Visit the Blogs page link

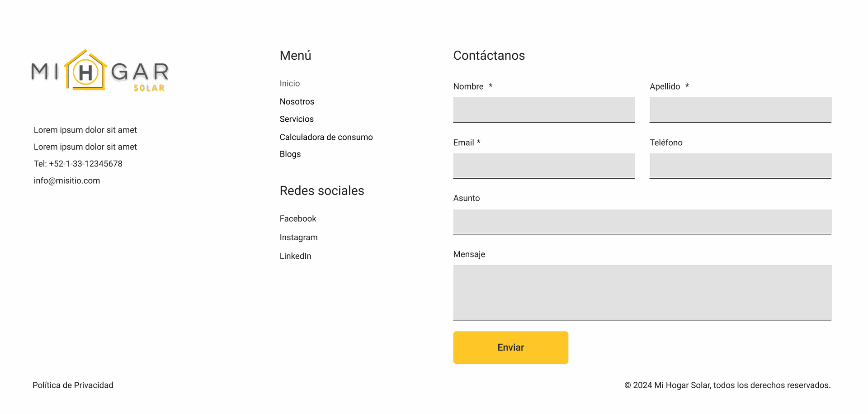point(290,154)
